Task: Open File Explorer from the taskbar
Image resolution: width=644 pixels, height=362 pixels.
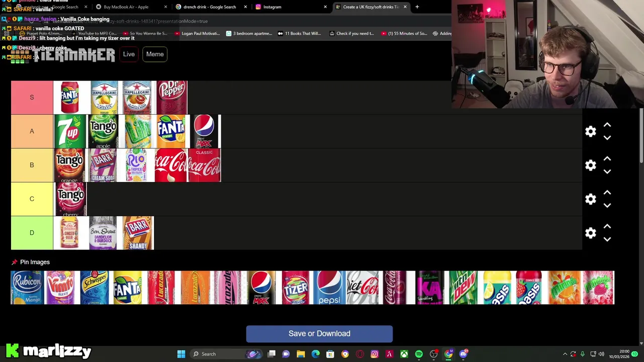Action: coord(301,354)
